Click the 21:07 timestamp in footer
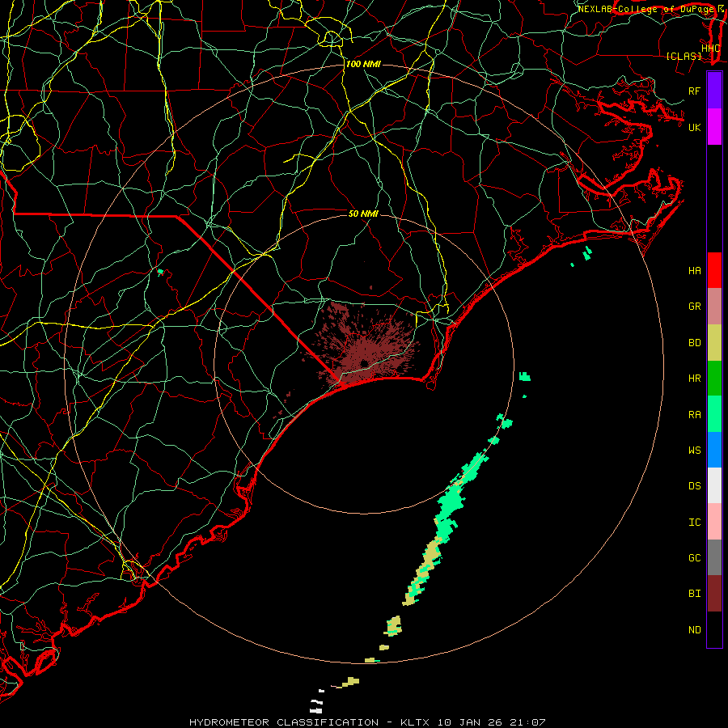This screenshot has width=728, height=728. (527, 722)
